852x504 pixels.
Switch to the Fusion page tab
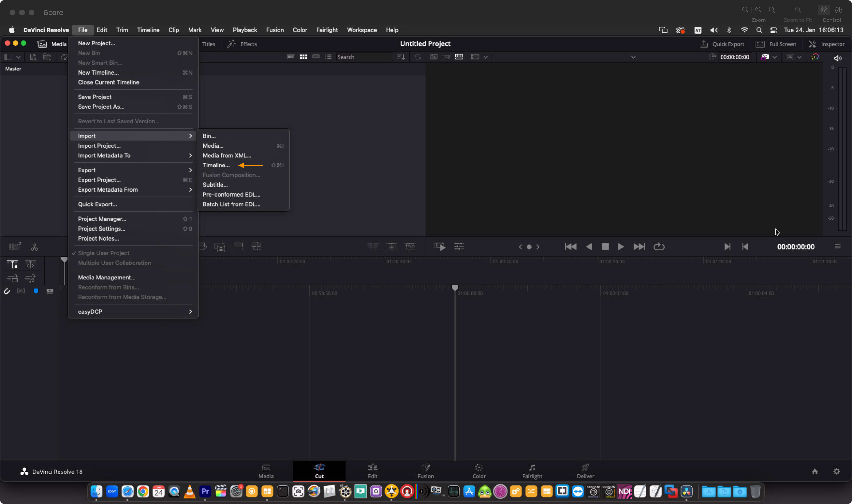point(425,471)
